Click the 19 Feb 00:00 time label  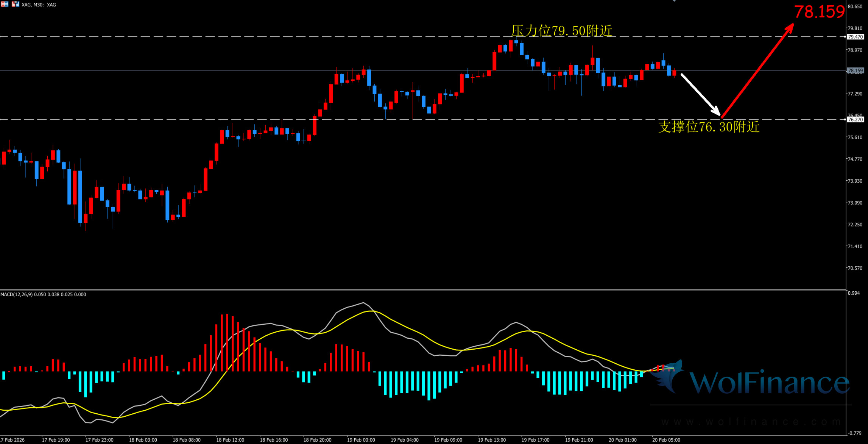coord(361,440)
